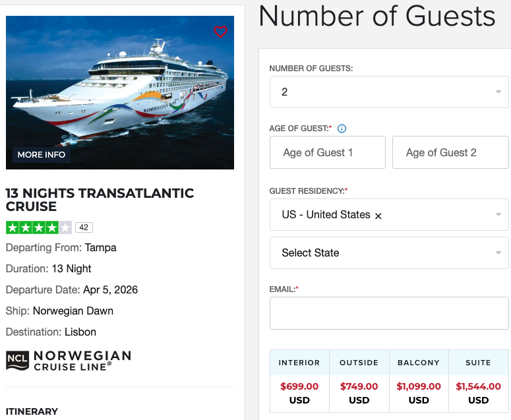Click the Itinerary section heading
The width and height of the screenshot is (511, 420).
[x=32, y=411]
